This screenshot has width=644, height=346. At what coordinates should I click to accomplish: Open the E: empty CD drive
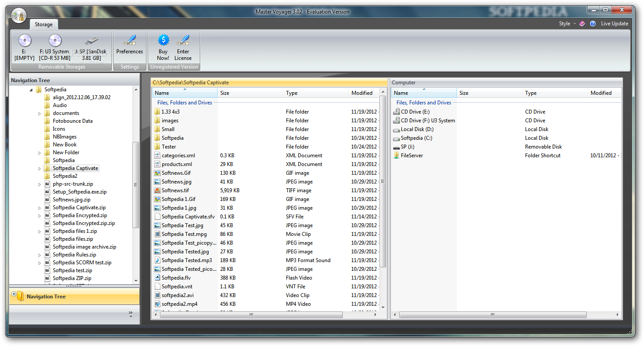(x=24, y=47)
